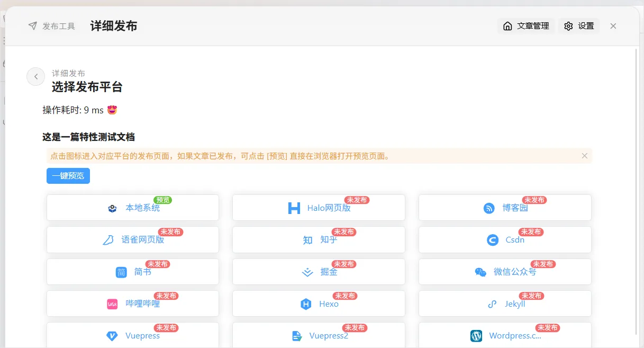
Task: Click the 发布工具 header label
Action: (59, 26)
